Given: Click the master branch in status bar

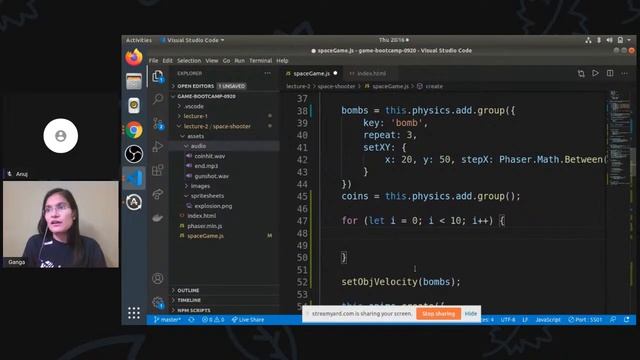Looking at the screenshot, I should click(167, 320).
